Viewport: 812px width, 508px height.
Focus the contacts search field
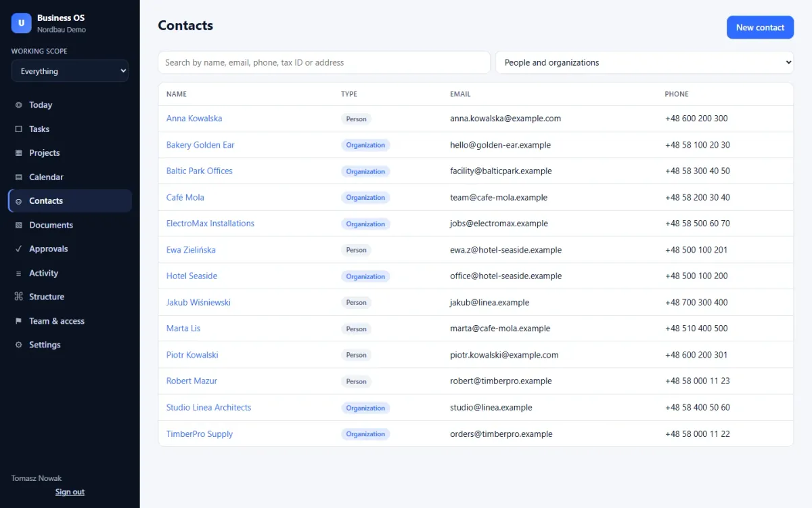324,62
